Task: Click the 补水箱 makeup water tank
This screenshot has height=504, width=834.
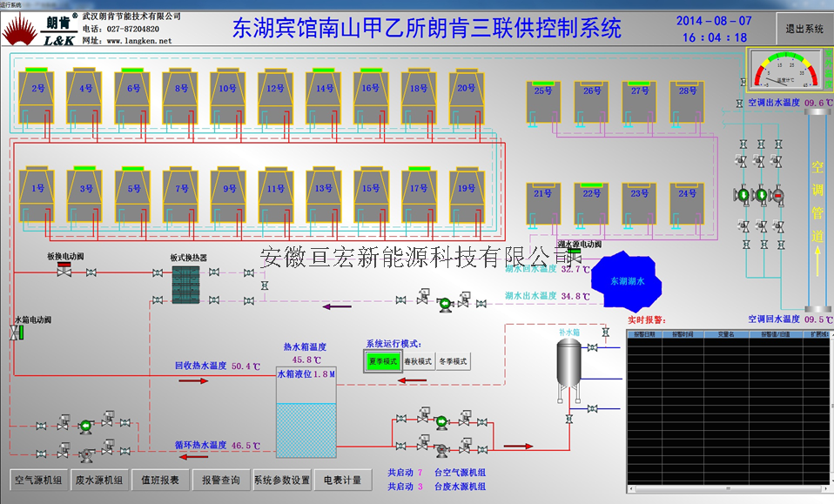Action: coord(568,363)
